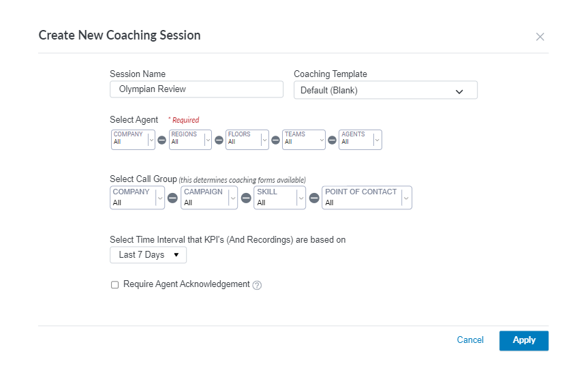Click minus icon between Campaign and Skill
This screenshot has height=375, width=588.
click(246, 198)
